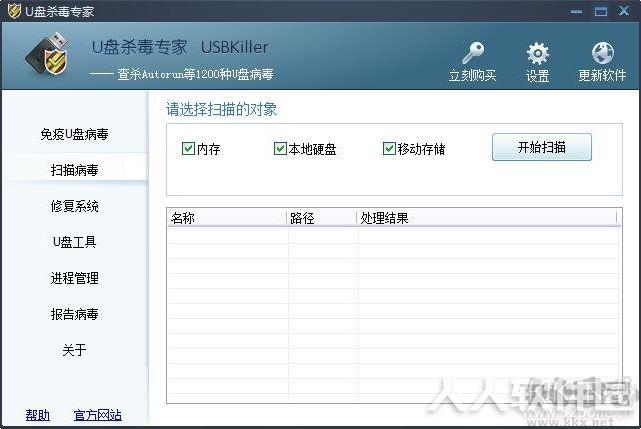Click the key icon for 立刻购买
Image resolution: width=641 pixels, height=429 pixels.
pyautogui.click(x=473, y=53)
